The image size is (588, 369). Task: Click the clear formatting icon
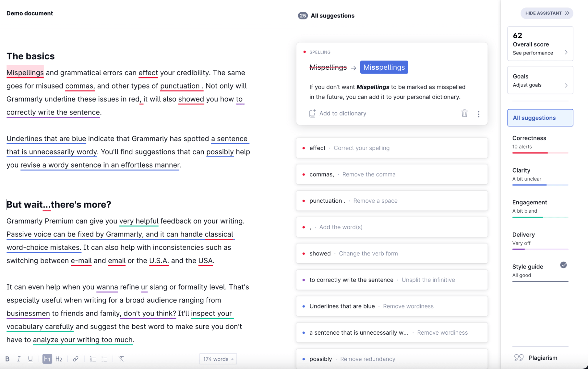tap(121, 359)
